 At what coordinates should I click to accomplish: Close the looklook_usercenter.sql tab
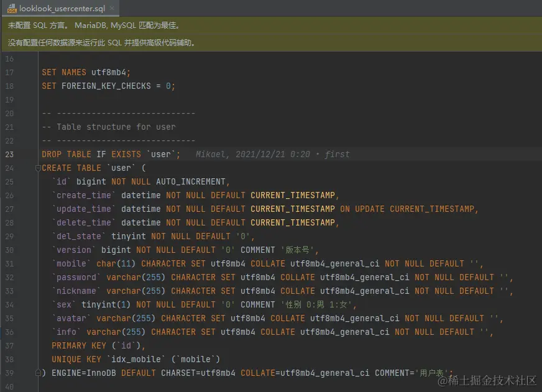coord(112,8)
